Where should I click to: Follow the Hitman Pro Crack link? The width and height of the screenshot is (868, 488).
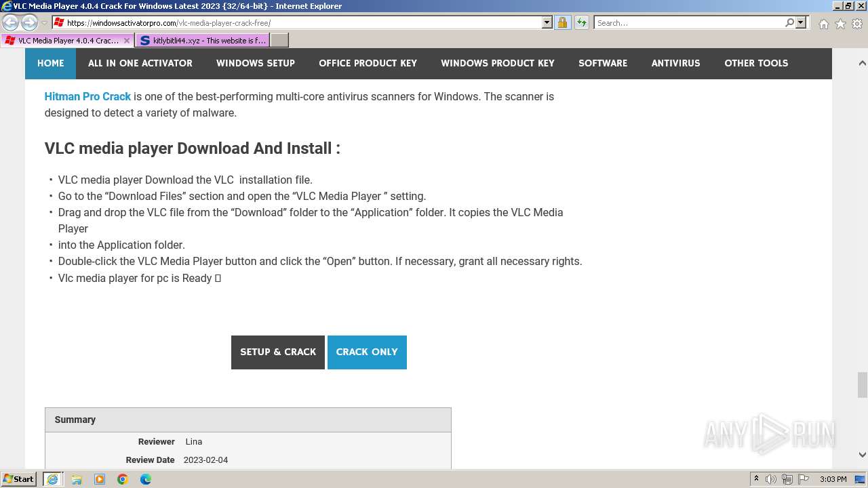click(x=87, y=96)
